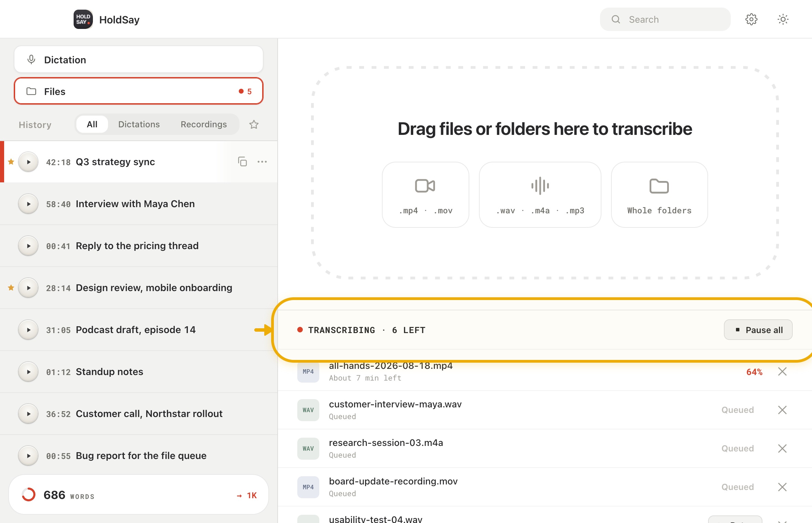Remove board-update-recording.mov from queue
Viewport: 812px width, 523px height.
782,487
